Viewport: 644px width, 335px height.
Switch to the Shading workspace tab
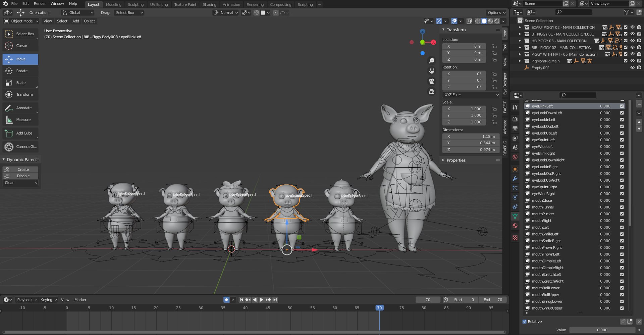(x=209, y=4)
